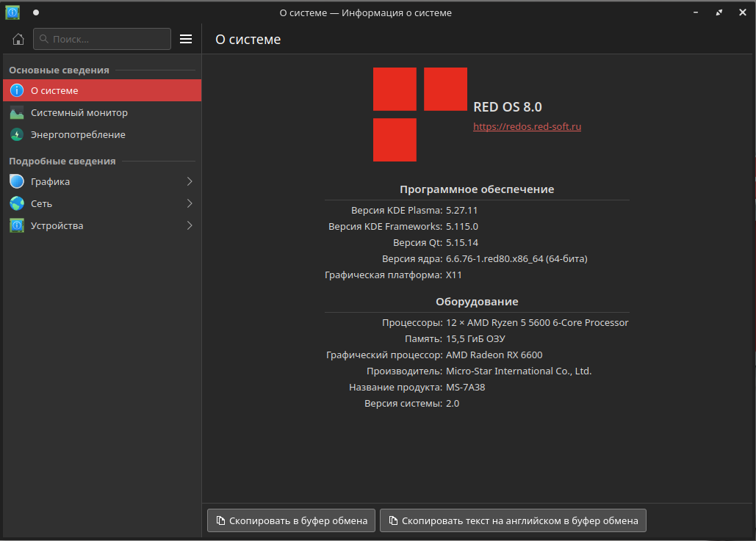Click the Сеть globe icon
Screen dimensions: 756x541
(17, 204)
